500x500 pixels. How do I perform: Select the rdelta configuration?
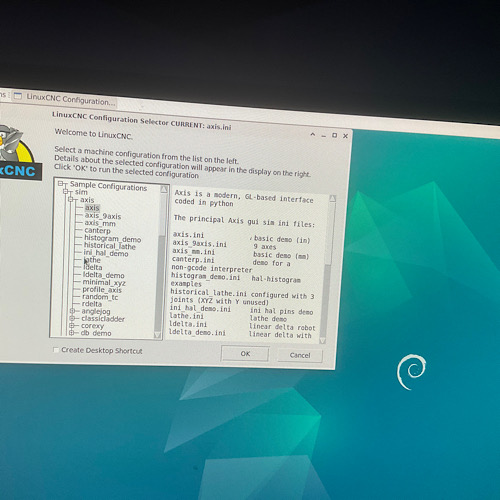(x=92, y=304)
